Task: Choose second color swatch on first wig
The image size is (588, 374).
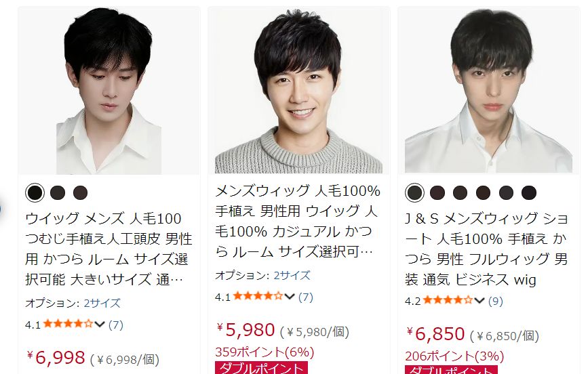Action: (x=58, y=192)
